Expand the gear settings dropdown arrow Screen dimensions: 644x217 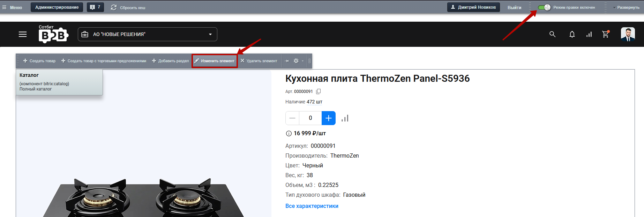(x=302, y=61)
